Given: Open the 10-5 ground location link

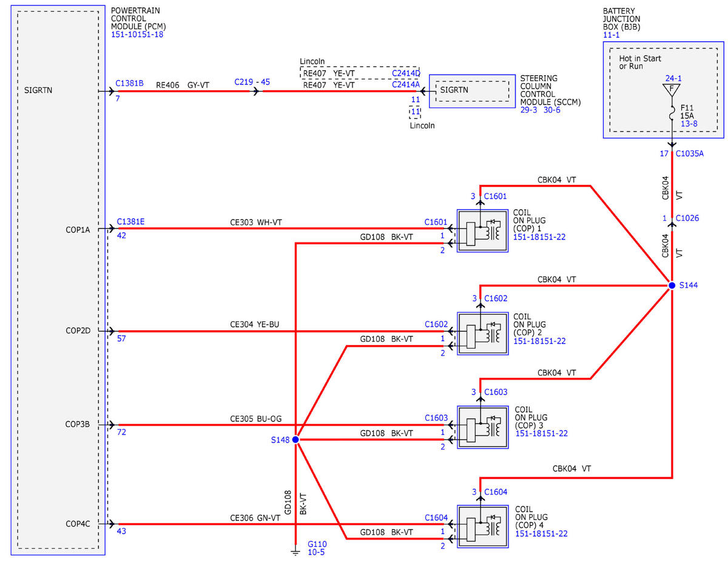Looking at the screenshot, I should click(317, 552).
